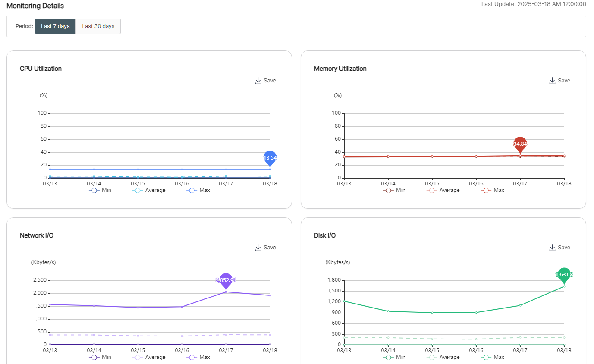Toggle Max series in CPU Utilization legend

coord(198,190)
